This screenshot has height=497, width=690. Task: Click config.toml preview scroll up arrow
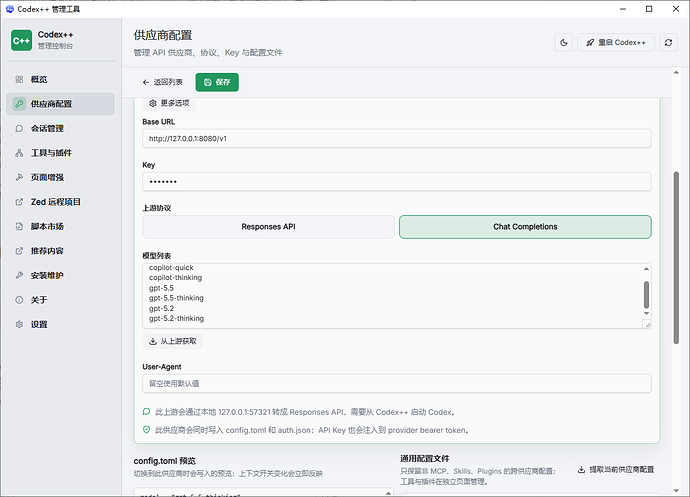coord(388,493)
